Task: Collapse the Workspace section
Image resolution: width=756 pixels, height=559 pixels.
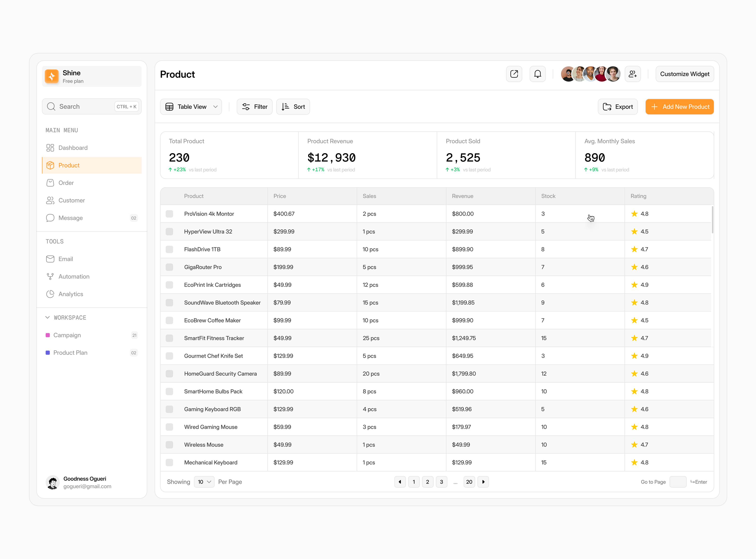Action: coord(47,318)
